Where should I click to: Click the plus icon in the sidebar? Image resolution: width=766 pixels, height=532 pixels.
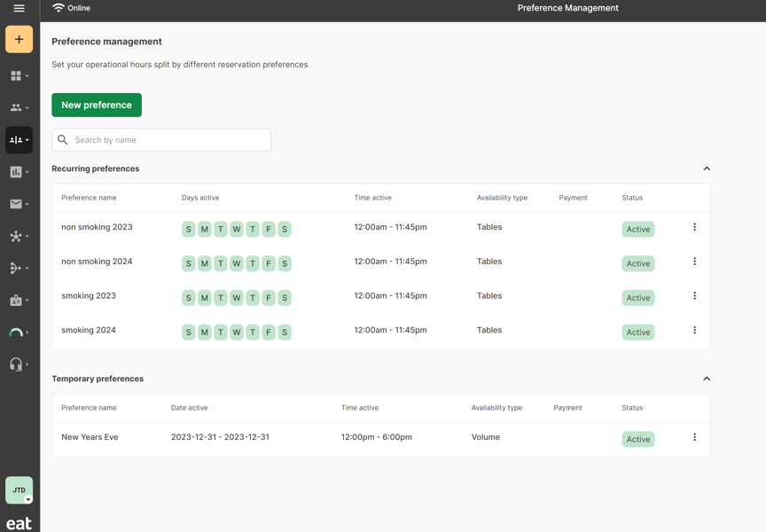[19, 40]
